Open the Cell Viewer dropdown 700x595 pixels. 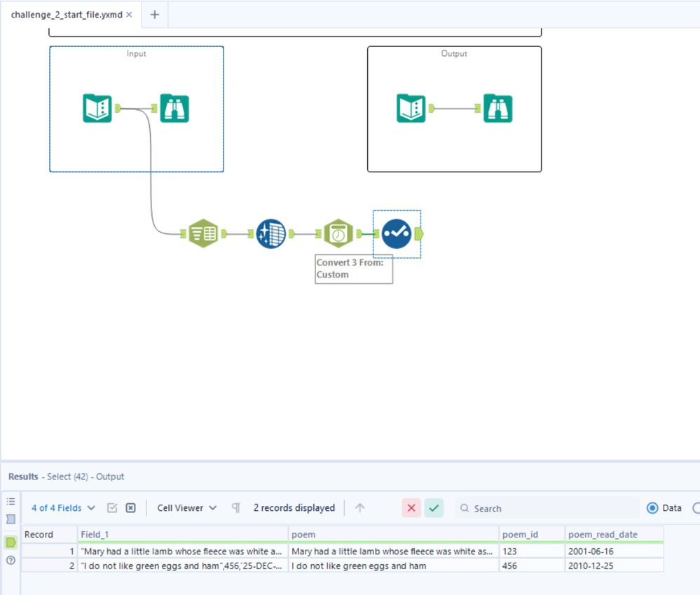(x=186, y=508)
